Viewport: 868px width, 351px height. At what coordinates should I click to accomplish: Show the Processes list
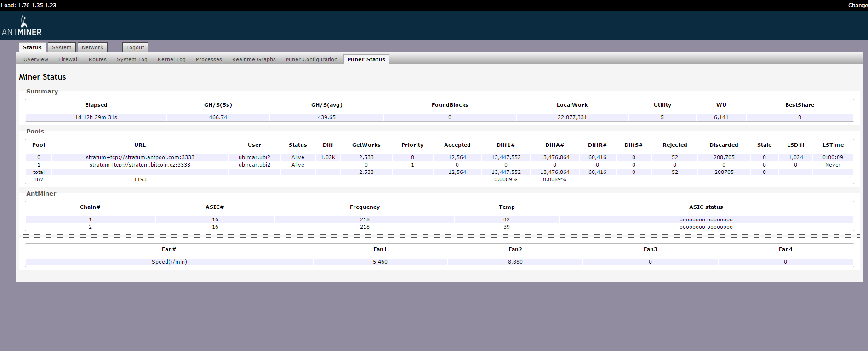tap(209, 59)
